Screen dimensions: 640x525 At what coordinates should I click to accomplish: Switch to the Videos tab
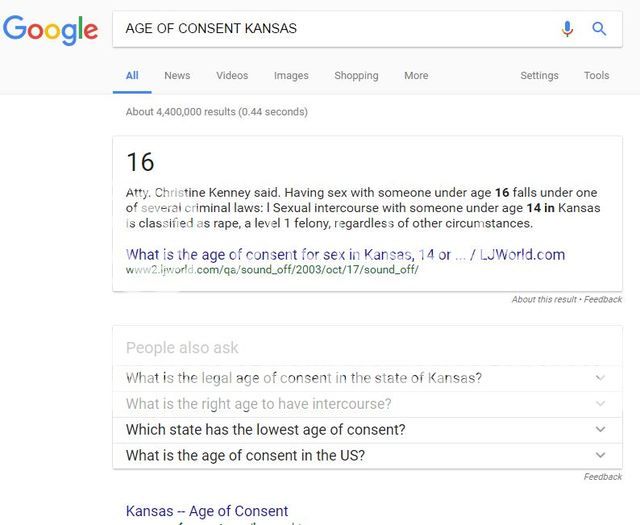[x=232, y=76]
